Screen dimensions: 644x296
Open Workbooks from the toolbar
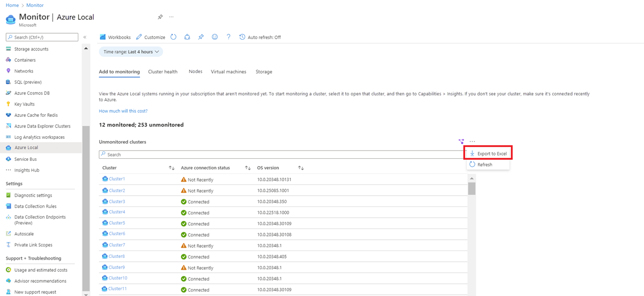(115, 37)
